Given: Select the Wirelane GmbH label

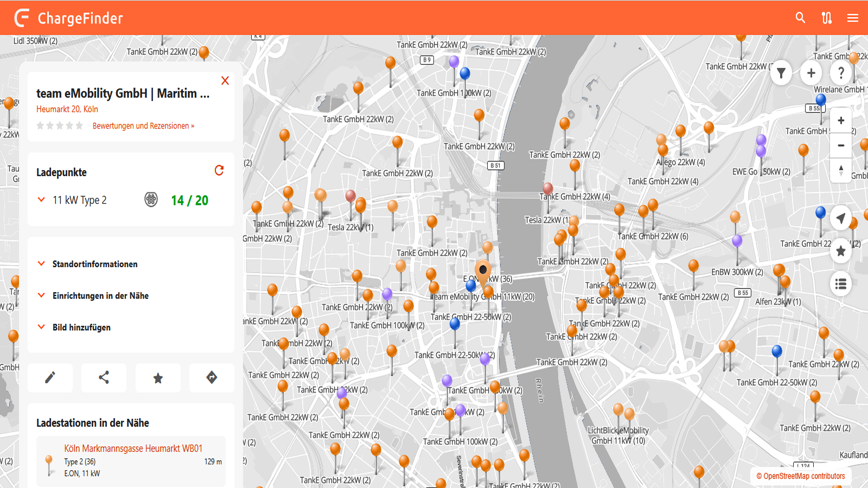Looking at the screenshot, I should point(840,89).
